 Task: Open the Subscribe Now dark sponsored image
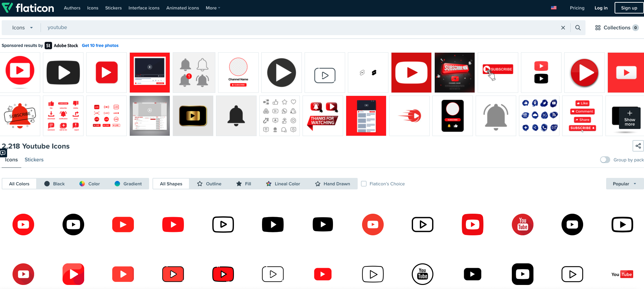click(455, 73)
